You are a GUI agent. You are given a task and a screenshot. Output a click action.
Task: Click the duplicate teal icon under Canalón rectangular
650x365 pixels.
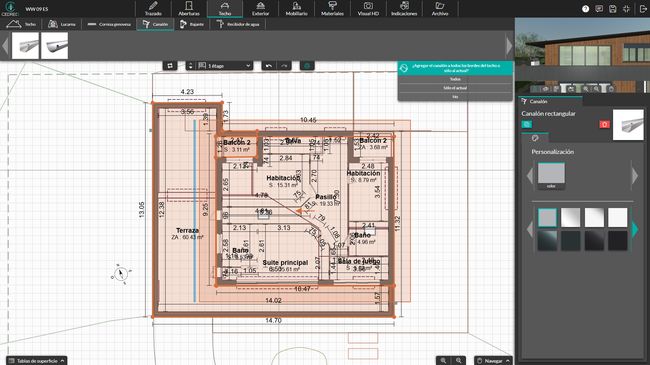pyautogui.click(x=526, y=124)
